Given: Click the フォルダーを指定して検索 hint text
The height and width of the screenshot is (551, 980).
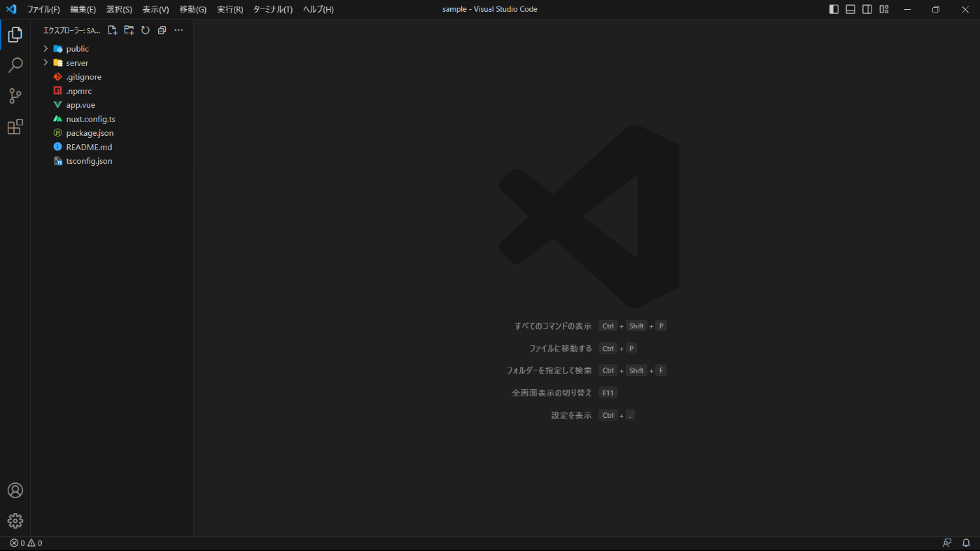Looking at the screenshot, I should (x=549, y=370).
